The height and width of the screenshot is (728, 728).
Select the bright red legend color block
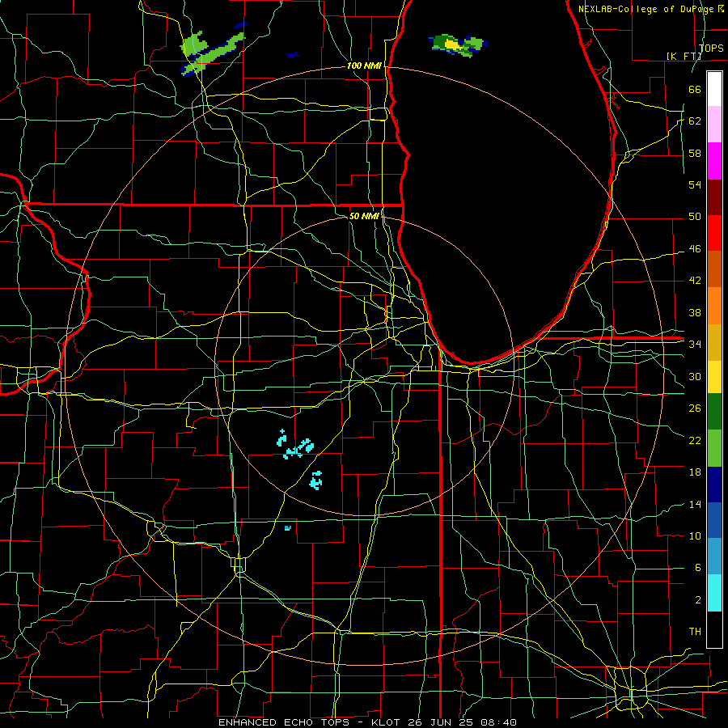[714, 233]
